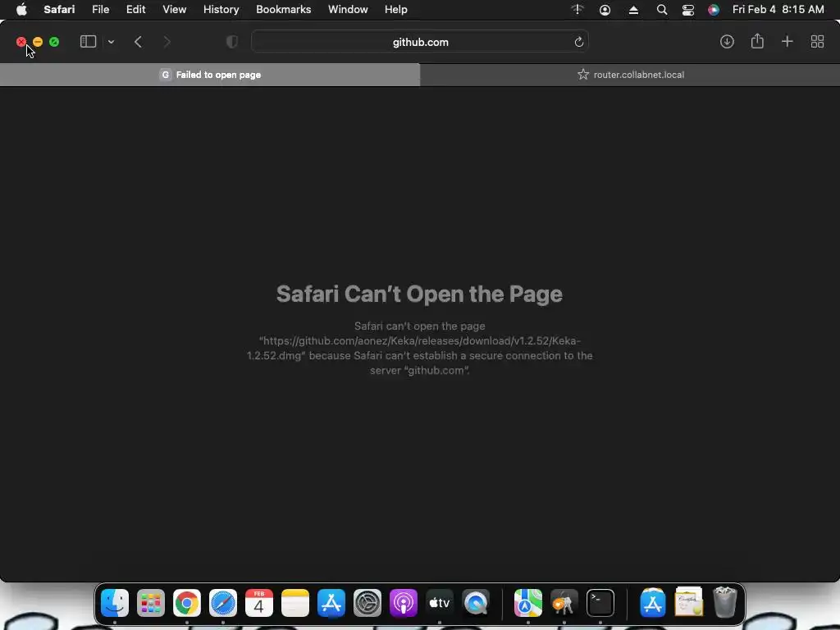Click the Keka download URL error text
840x630 pixels.
pyautogui.click(x=419, y=348)
